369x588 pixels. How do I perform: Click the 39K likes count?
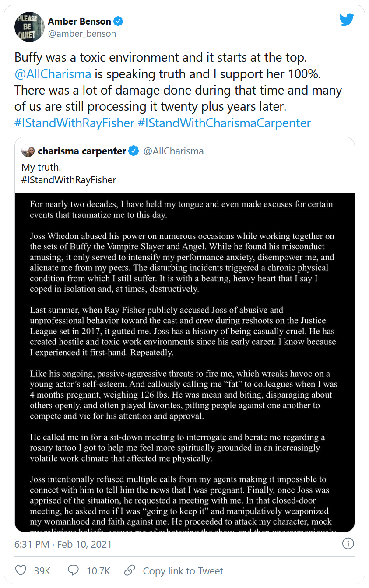pos(42,571)
